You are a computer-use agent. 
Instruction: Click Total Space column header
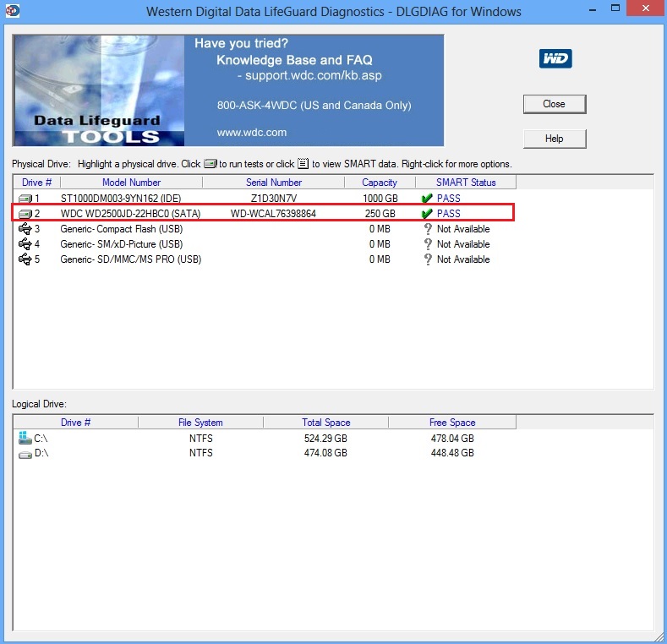325,423
